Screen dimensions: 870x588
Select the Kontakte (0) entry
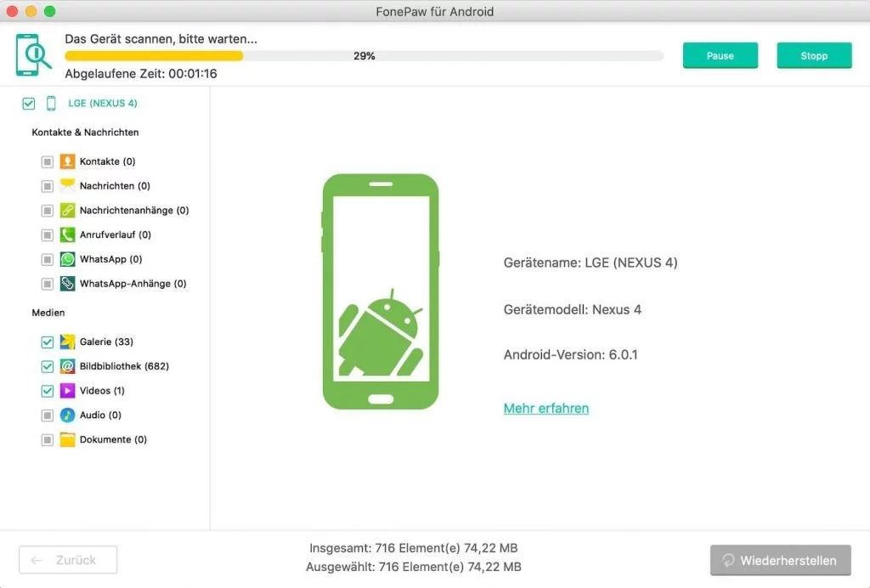click(x=108, y=161)
